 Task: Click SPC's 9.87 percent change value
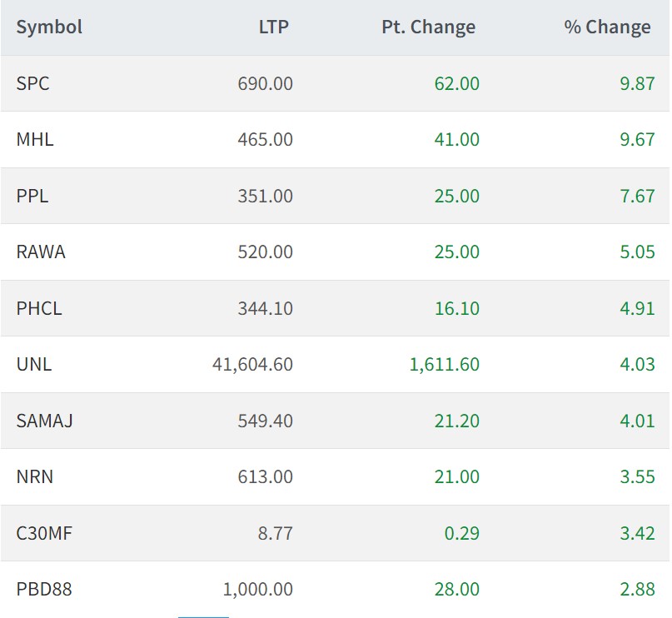637,83
